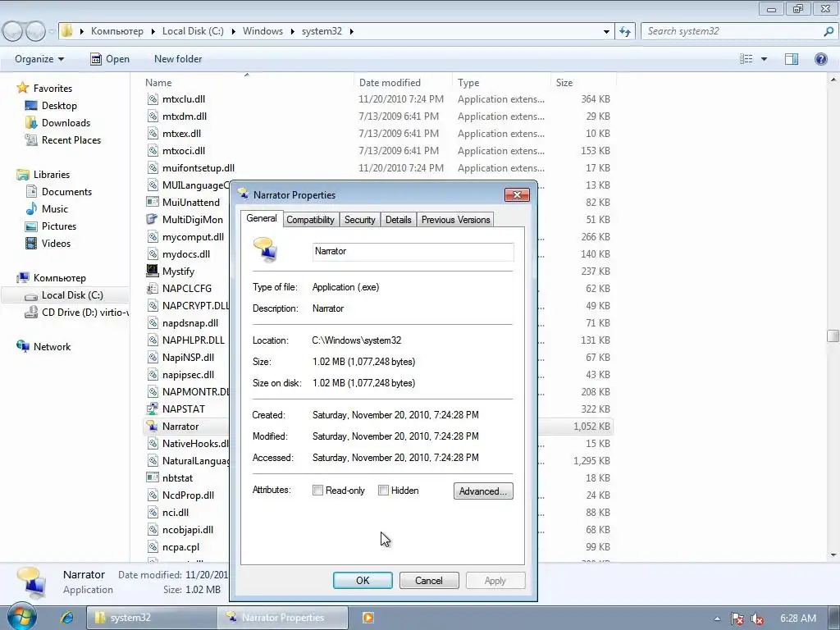
Task: Open Explorer help icon
Action: 820,59
